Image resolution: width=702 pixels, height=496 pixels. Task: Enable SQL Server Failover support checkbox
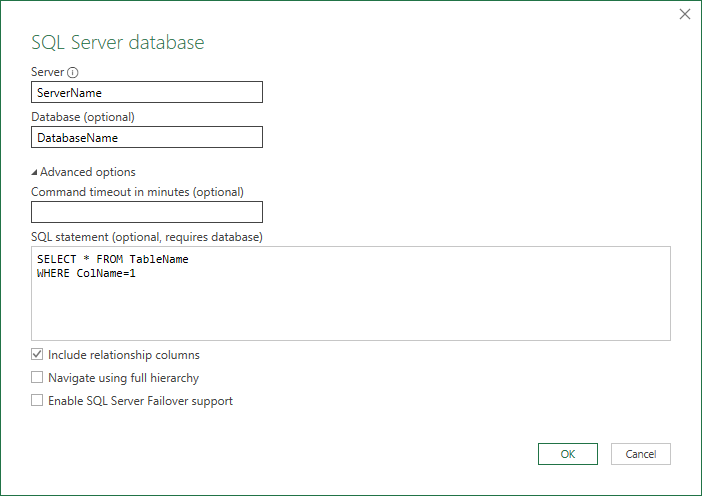click(x=38, y=401)
